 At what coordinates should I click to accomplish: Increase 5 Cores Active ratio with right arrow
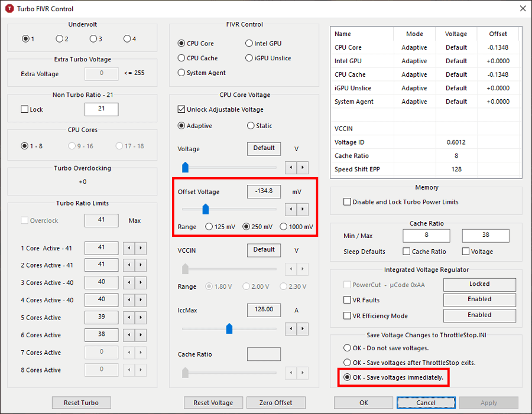pos(141,318)
